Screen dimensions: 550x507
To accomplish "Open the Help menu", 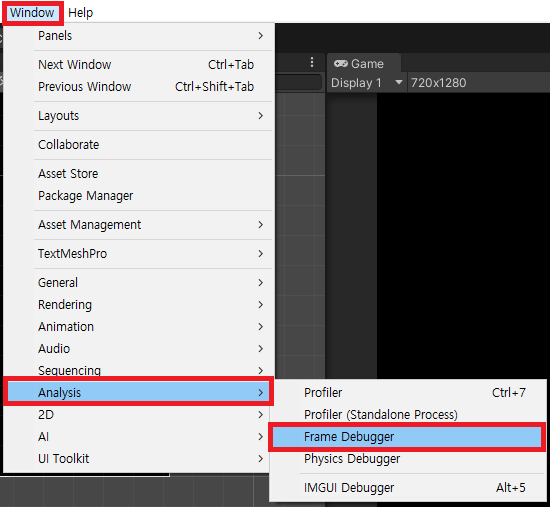I will pyautogui.click(x=80, y=13).
